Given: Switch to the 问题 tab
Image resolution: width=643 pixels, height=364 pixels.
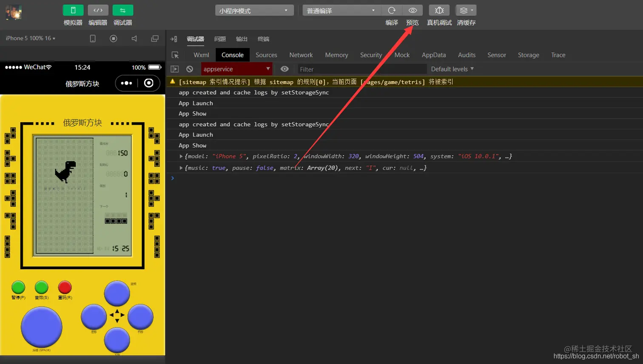Looking at the screenshot, I should (220, 39).
